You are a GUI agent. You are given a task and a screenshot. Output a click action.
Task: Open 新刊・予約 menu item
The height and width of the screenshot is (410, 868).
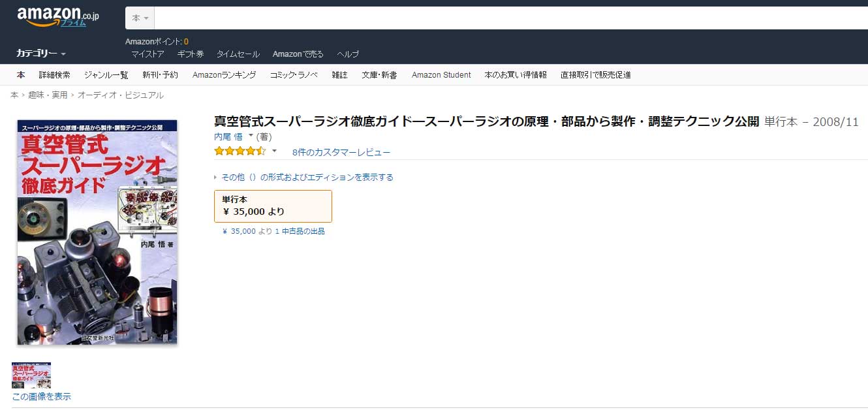point(160,75)
